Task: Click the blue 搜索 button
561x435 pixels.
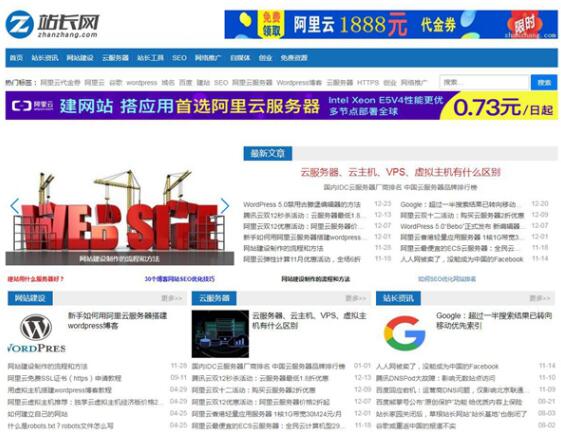Action: [544, 82]
